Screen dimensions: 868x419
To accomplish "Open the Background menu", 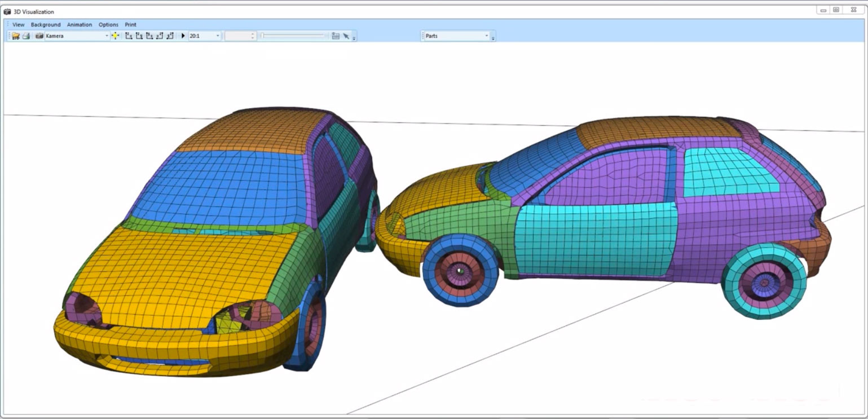I will pyautogui.click(x=46, y=25).
